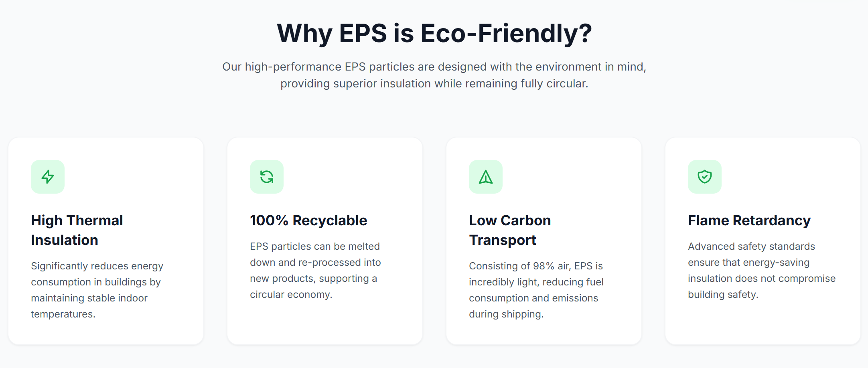The image size is (868, 368).
Task: Click the triangle low carbon transport icon
Action: [x=486, y=177]
